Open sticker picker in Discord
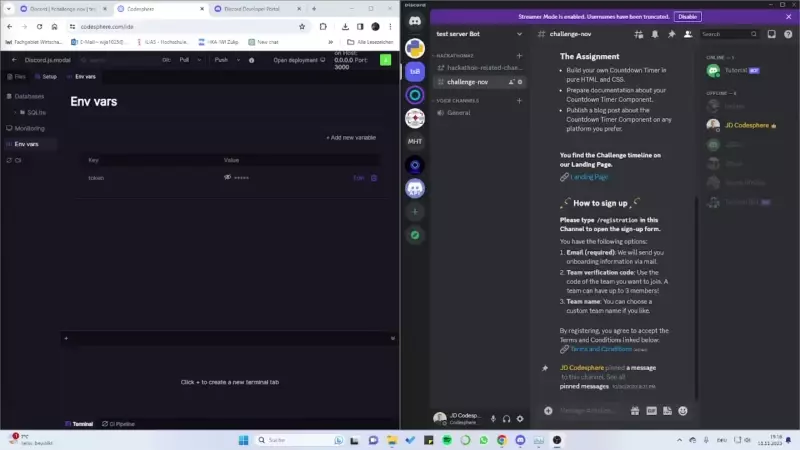Screen dimensions: 800x450 point(667,411)
